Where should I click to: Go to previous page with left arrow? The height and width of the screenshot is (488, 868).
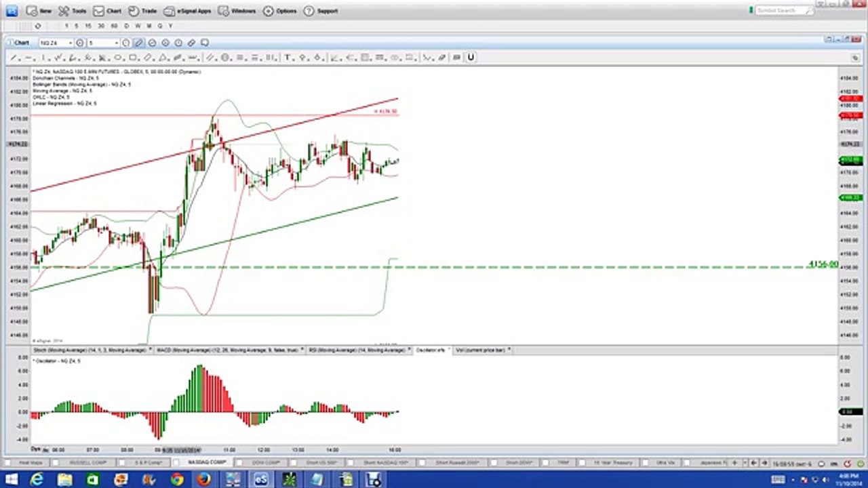753,463
